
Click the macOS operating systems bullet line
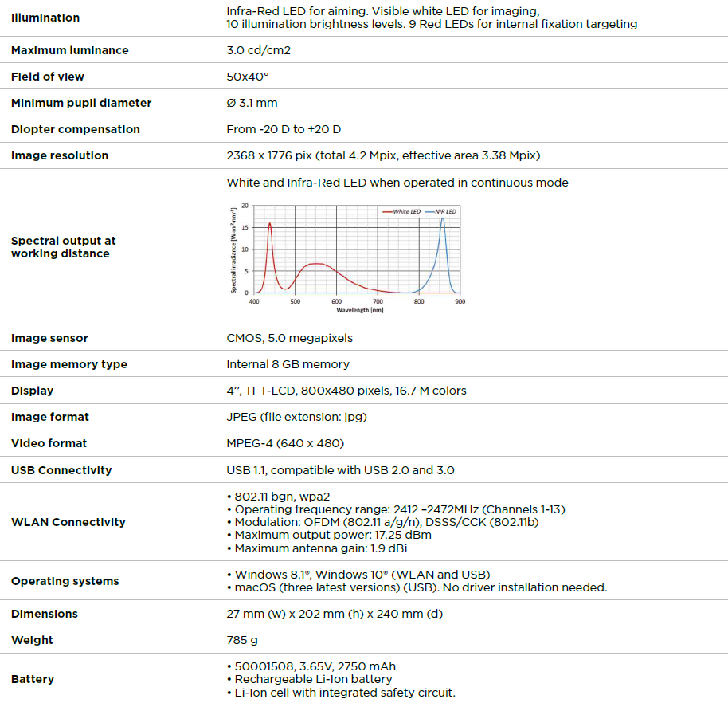click(421, 587)
